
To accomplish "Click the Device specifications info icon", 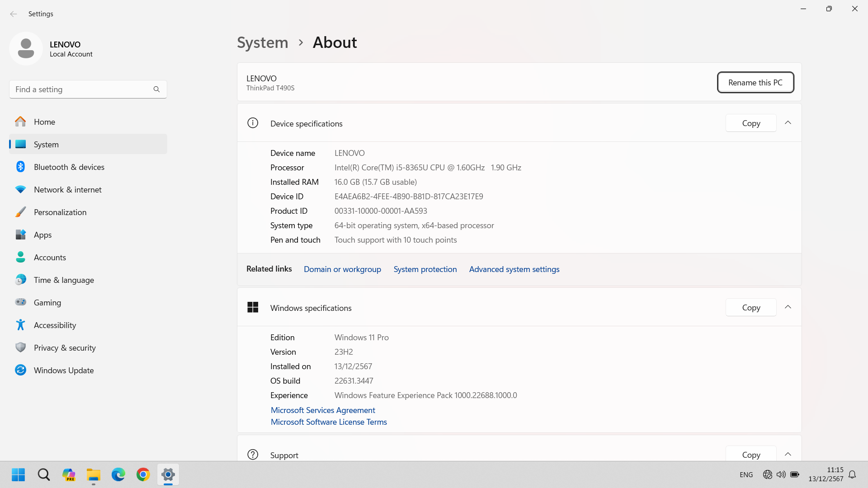I will 253,123.
